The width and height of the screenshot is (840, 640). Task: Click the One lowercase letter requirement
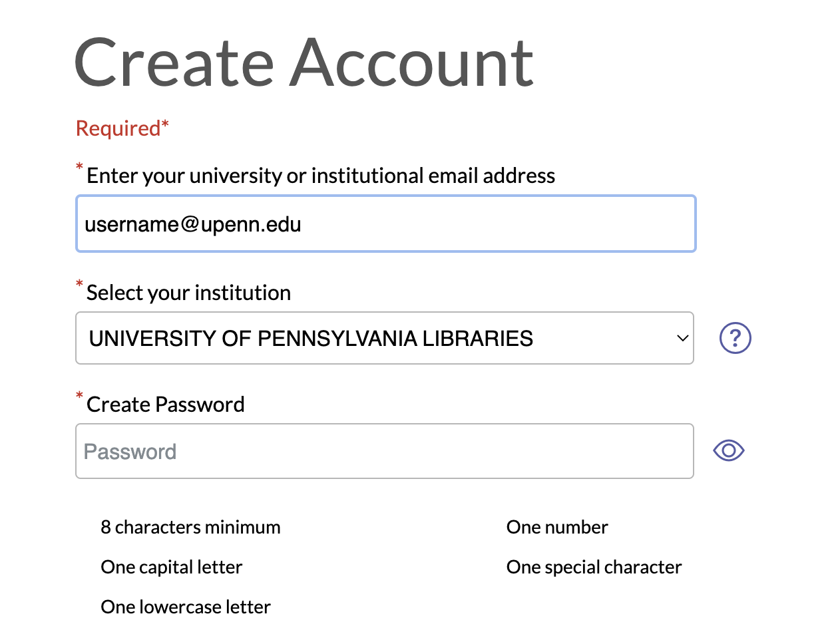click(186, 607)
